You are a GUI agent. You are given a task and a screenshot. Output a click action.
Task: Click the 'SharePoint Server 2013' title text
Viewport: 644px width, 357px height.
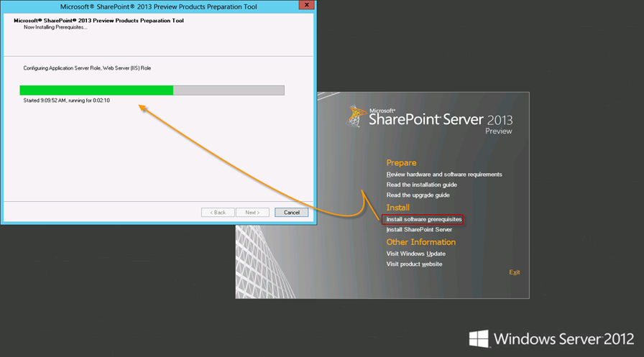pyautogui.click(x=441, y=119)
